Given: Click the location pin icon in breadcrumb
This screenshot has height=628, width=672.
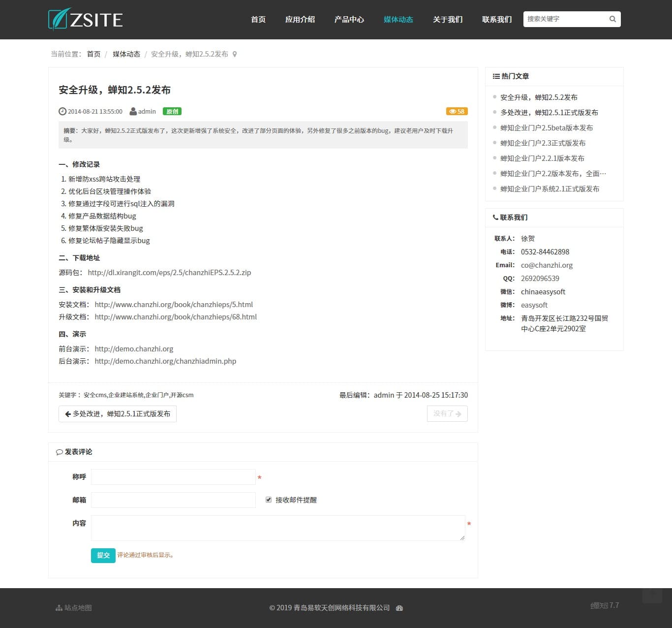Looking at the screenshot, I should (x=235, y=54).
